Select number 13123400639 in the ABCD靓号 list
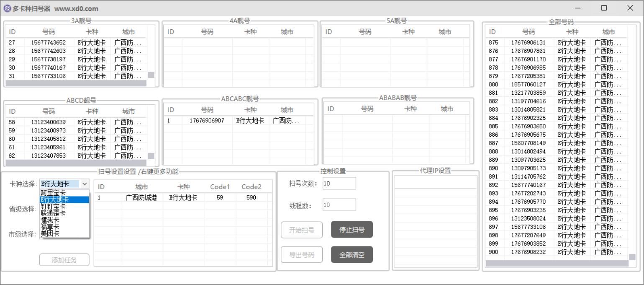The height and width of the screenshot is (285, 644). point(49,122)
